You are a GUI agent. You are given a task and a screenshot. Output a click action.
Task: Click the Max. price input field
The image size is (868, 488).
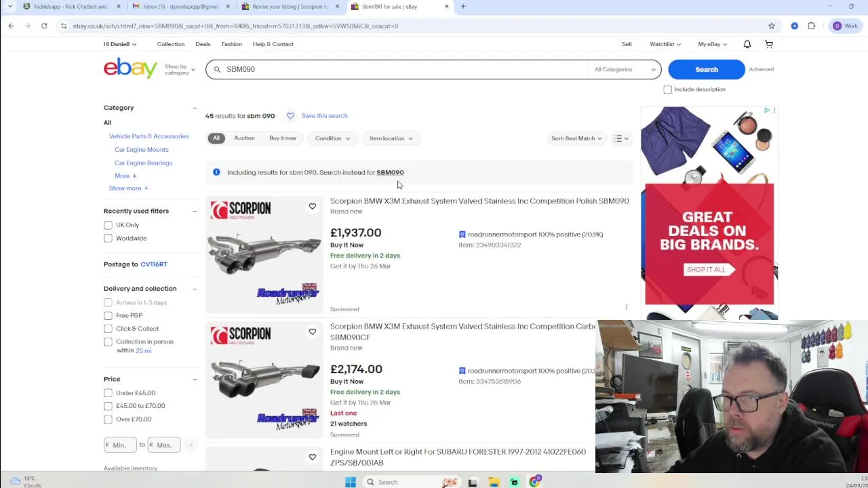pyautogui.click(x=165, y=445)
